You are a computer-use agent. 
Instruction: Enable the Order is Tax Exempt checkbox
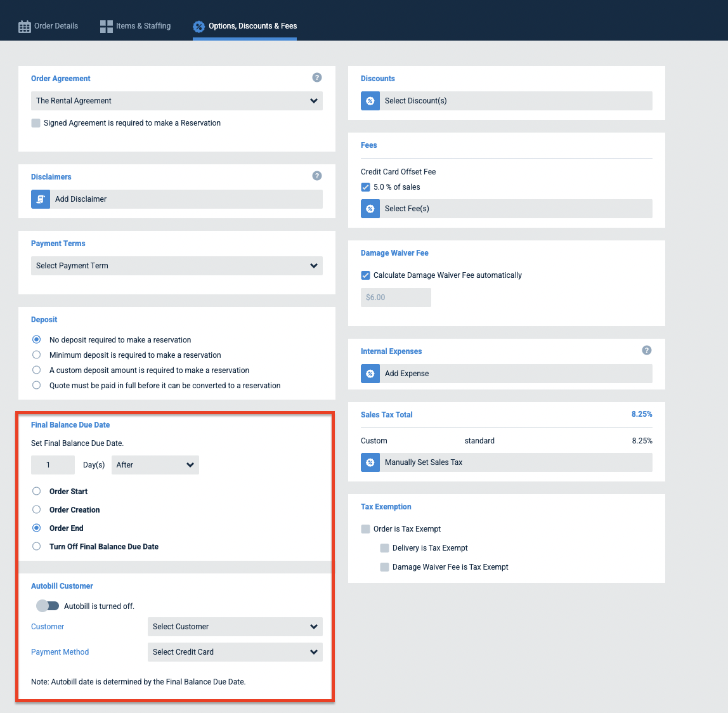pyautogui.click(x=365, y=528)
